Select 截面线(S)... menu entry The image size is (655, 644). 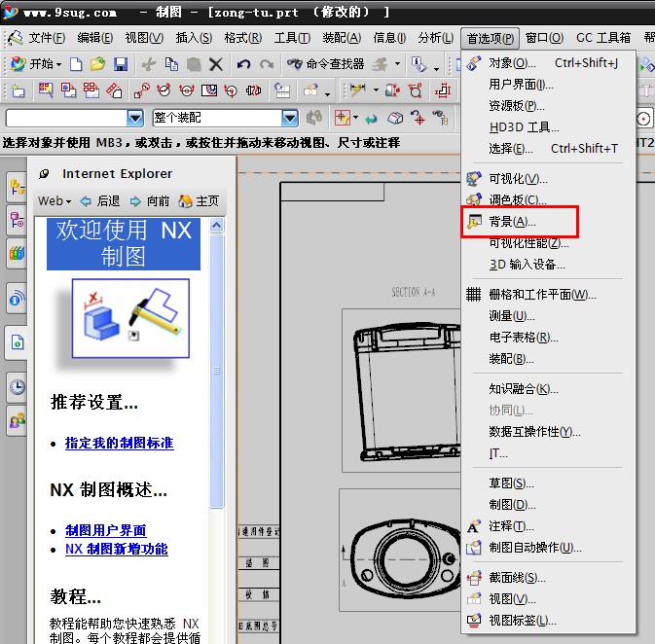[x=548, y=578]
